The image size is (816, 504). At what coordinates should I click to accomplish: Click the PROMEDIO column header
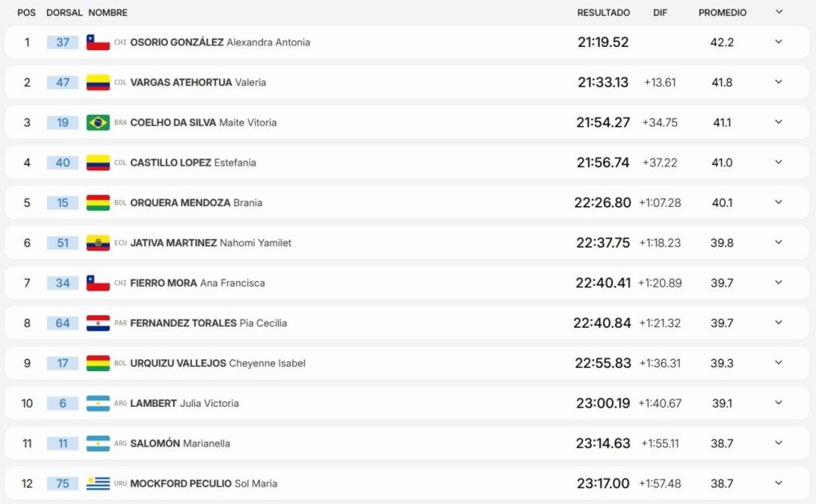coord(722,13)
